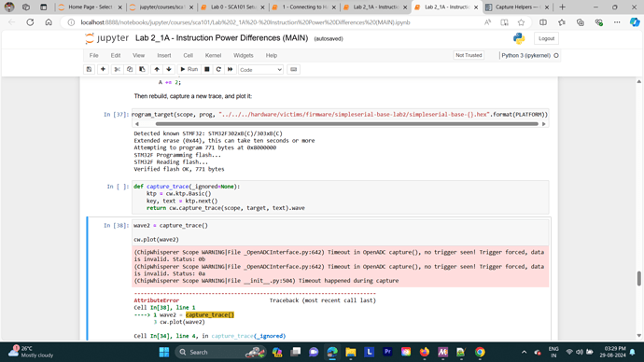The width and height of the screenshot is (644, 362).
Task: Click the horizontal scrollbar in cell 37
Action: [x=346, y=123]
